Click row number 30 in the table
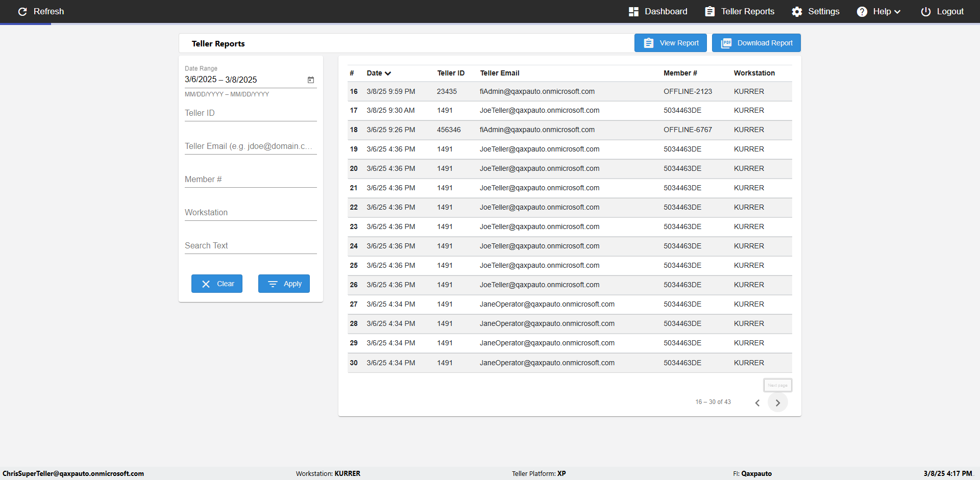 pyautogui.click(x=354, y=363)
